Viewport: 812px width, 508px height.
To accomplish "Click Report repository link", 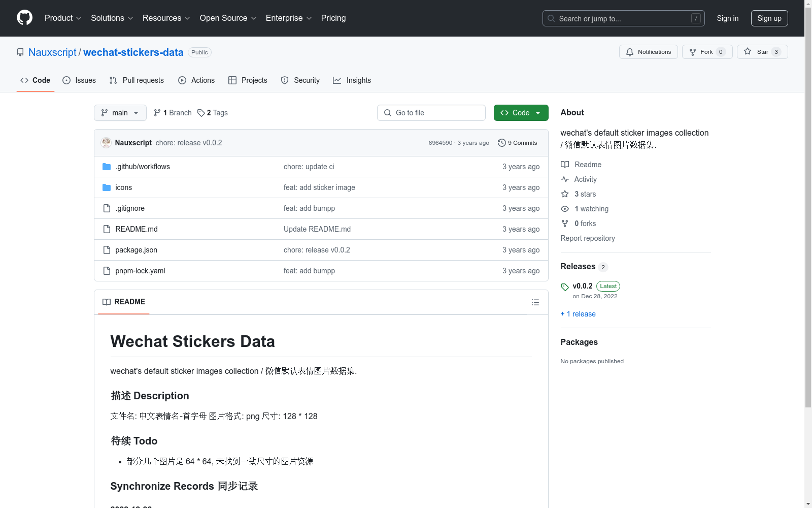I will point(588,238).
